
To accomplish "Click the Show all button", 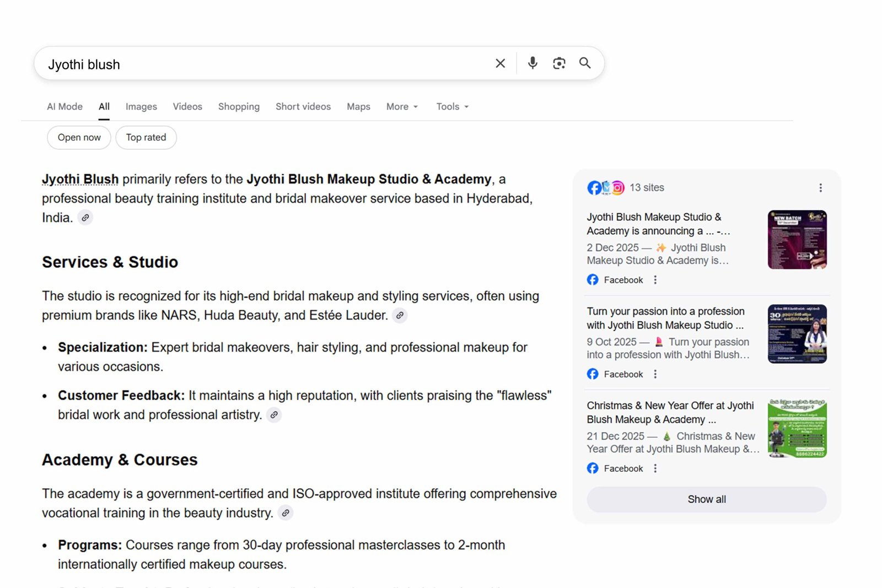I will click(706, 499).
